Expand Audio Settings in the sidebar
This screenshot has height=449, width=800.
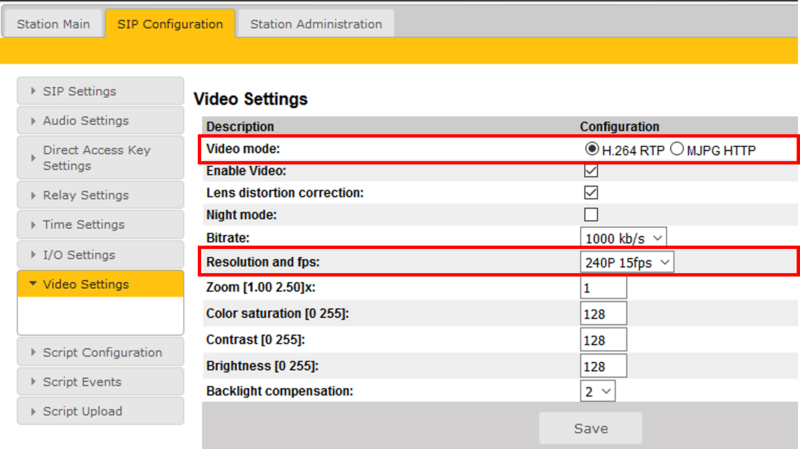100,121
